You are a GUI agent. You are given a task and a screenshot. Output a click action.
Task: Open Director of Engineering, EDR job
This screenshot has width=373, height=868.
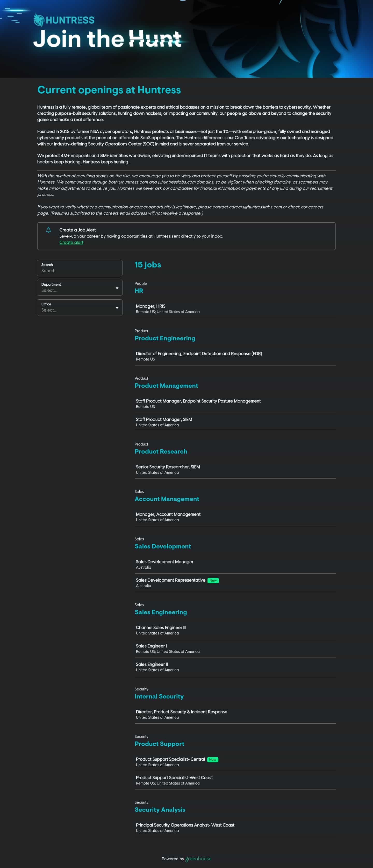pos(235,356)
